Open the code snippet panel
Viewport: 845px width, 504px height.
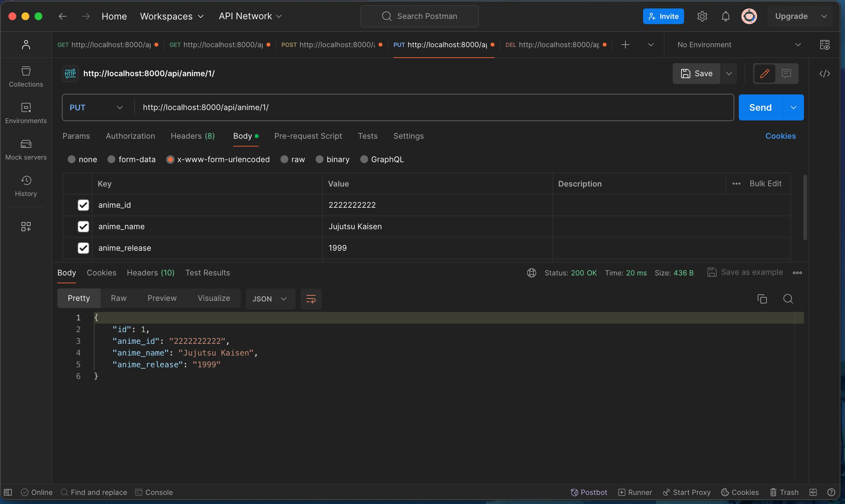[x=825, y=73]
